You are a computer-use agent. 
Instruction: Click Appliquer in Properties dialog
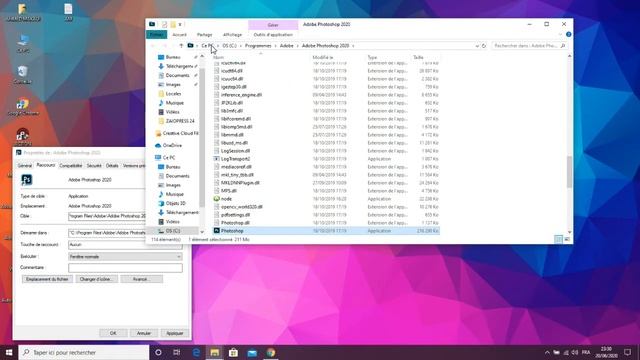175,333
